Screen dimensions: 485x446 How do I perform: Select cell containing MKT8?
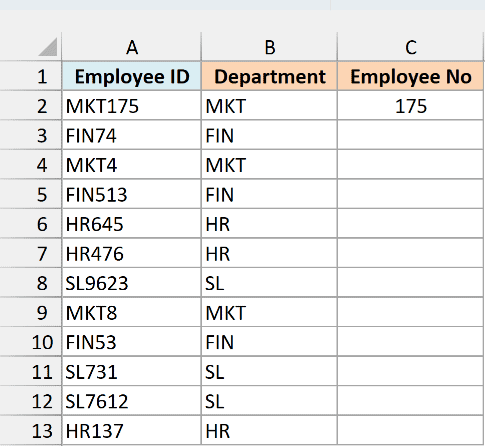(132, 312)
